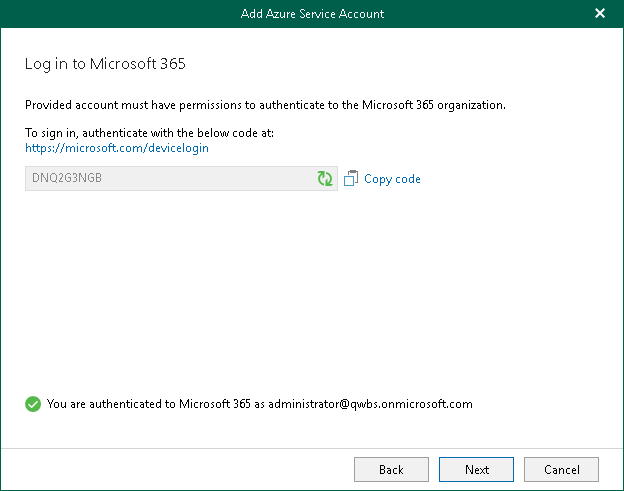Click the device code field DNQ2G3NGB

click(x=181, y=178)
